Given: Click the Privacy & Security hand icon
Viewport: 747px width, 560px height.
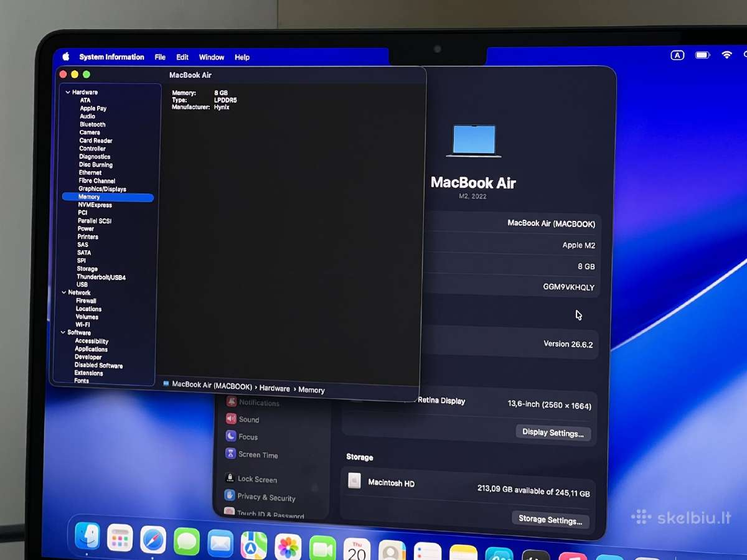Looking at the screenshot, I should (x=230, y=495).
